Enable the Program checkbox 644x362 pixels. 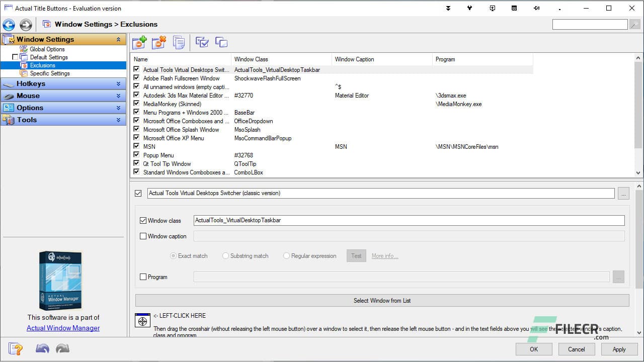(143, 277)
